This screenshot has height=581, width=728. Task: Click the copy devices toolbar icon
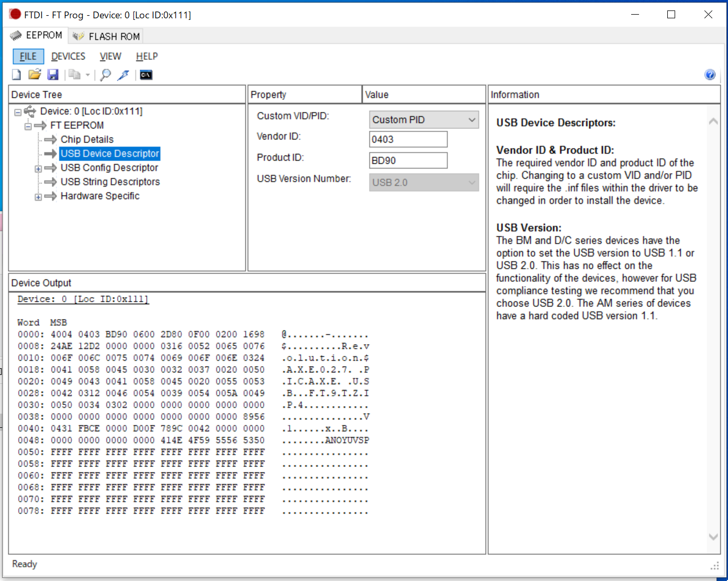click(75, 75)
